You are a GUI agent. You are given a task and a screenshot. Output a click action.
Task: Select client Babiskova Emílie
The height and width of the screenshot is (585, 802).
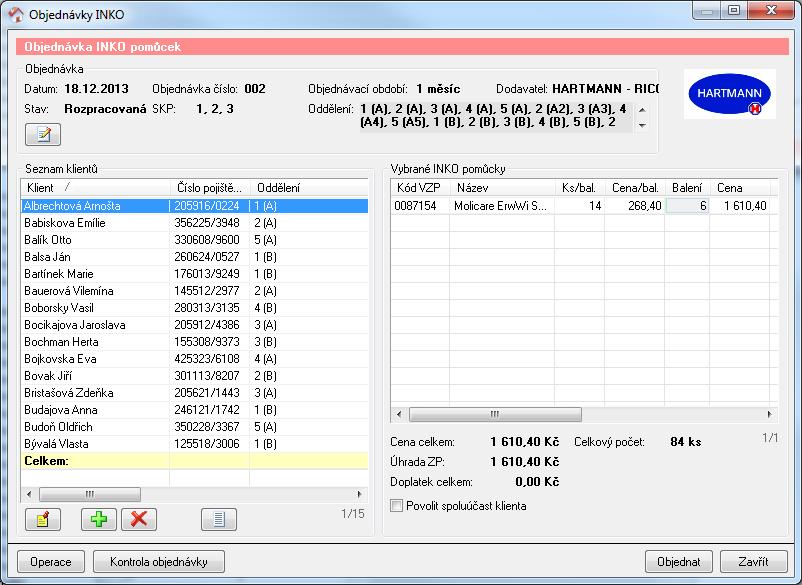pos(194,223)
